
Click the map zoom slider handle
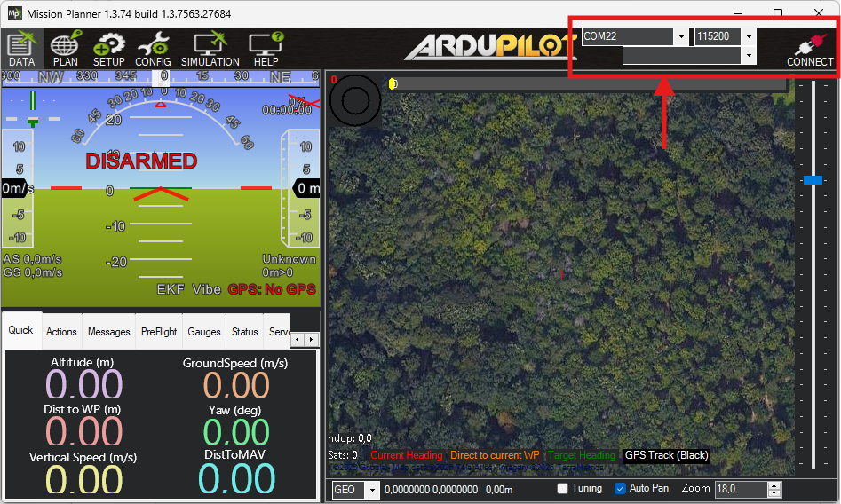click(x=813, y=180)
